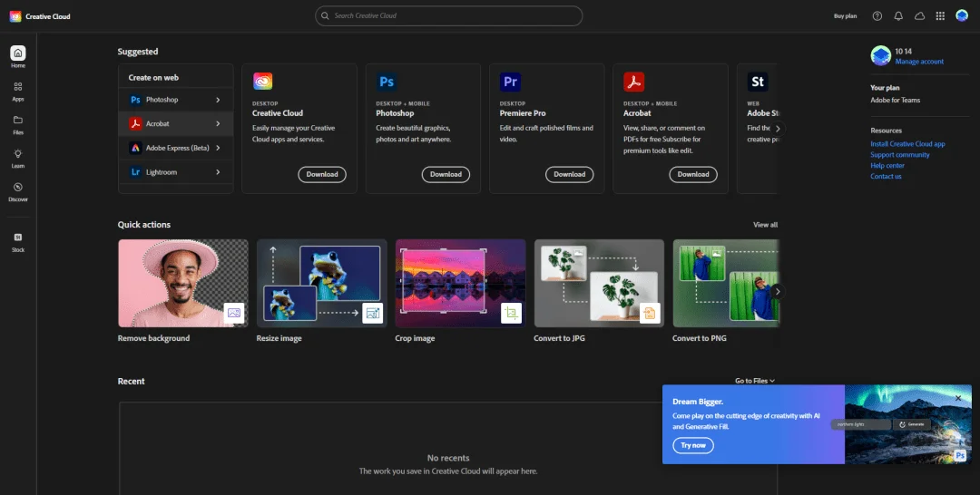Open the Discover compass icon

(x=18, y=188)
